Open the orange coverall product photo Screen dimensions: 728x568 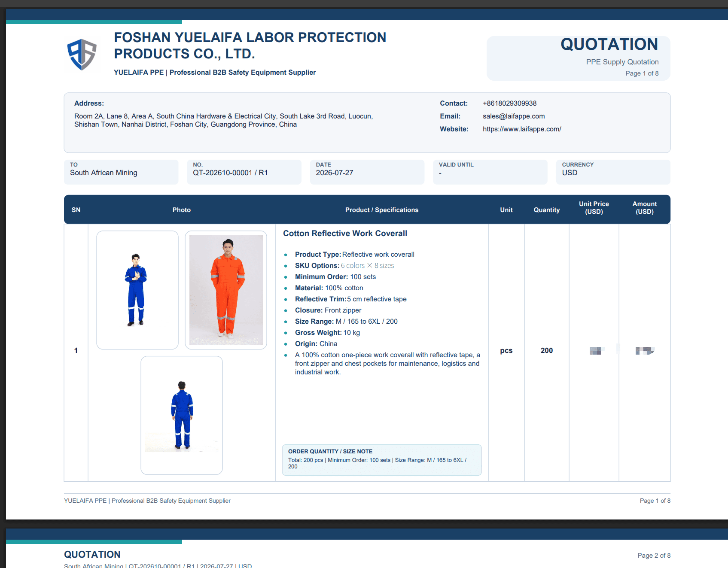pyautogui.click(x=226, y=290)
